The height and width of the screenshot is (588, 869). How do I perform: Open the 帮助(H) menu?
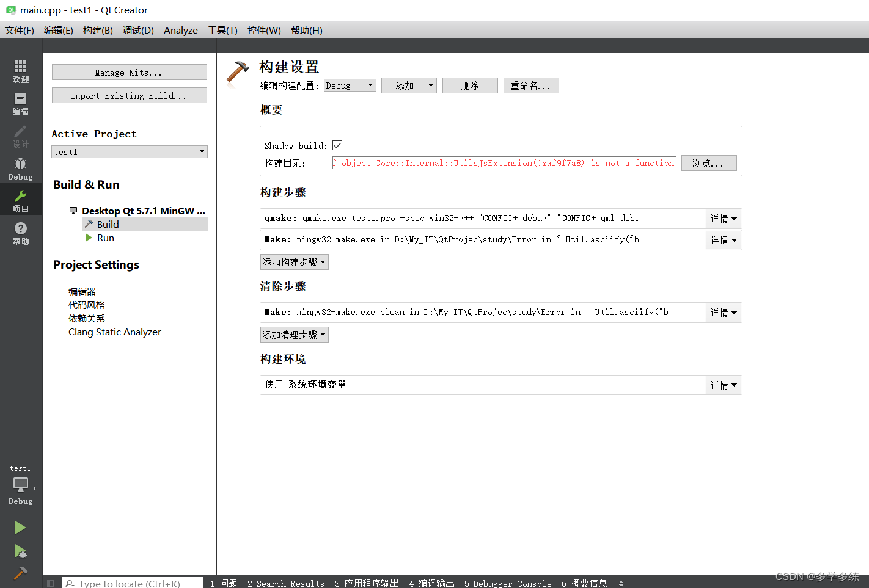(x=306, y=30)
